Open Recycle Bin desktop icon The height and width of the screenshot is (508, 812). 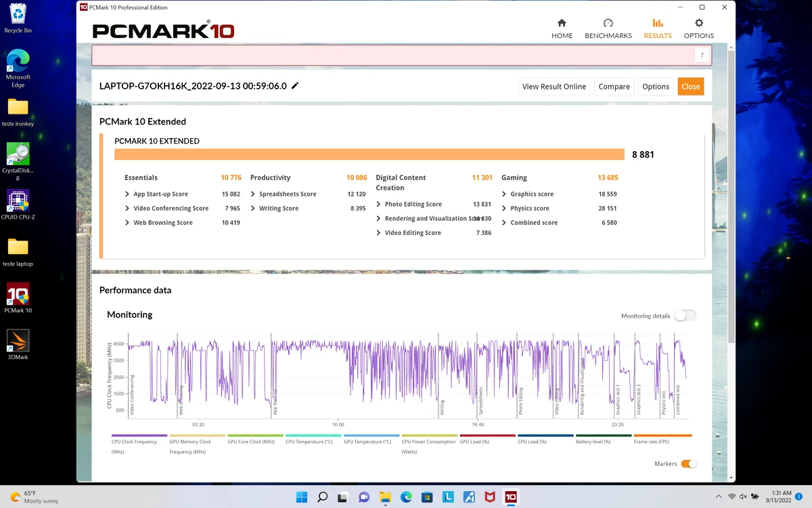(18, 18)
